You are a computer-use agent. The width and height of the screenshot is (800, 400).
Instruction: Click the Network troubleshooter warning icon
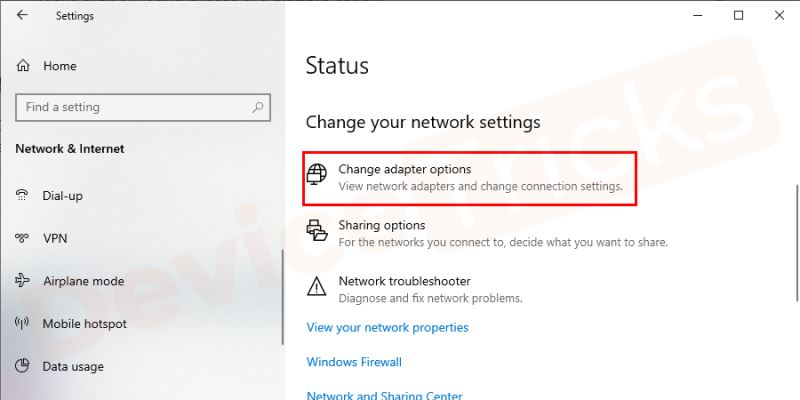coord(317,288)
